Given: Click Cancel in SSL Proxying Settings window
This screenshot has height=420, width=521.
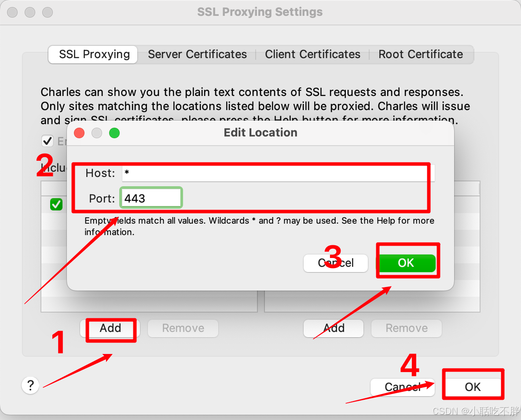Looking at the screenshot, I should click(403, 387).
